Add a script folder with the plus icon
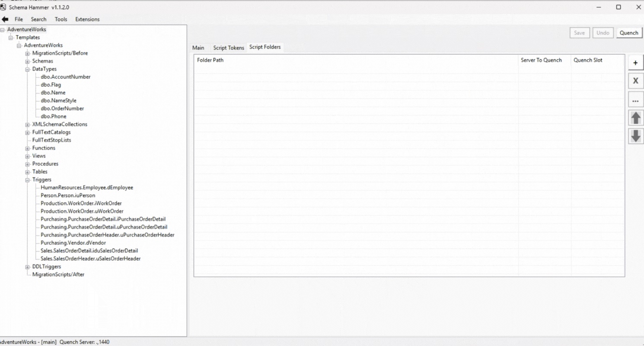644x346 pixels. coord(635,62)
